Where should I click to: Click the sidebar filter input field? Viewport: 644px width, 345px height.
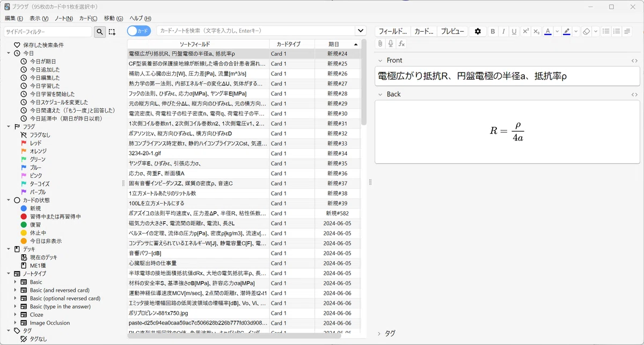point(48,32)
